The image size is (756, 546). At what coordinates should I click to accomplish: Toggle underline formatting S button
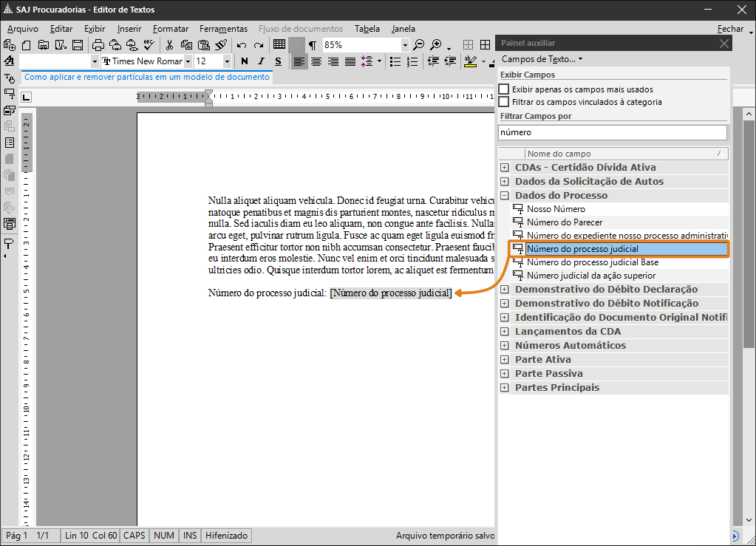click(x=278, y=61)
